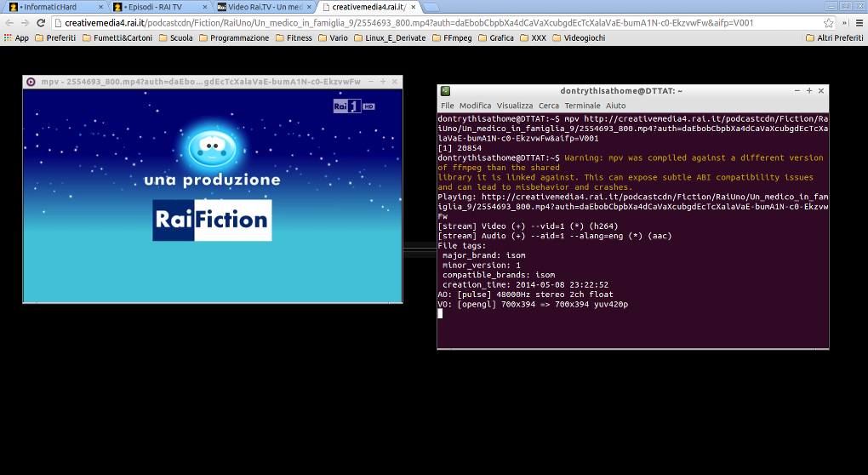Click the 'compatible_brands: isom' line
The height and width of the screenshot is (475, 868).
(x=499, y=275)
